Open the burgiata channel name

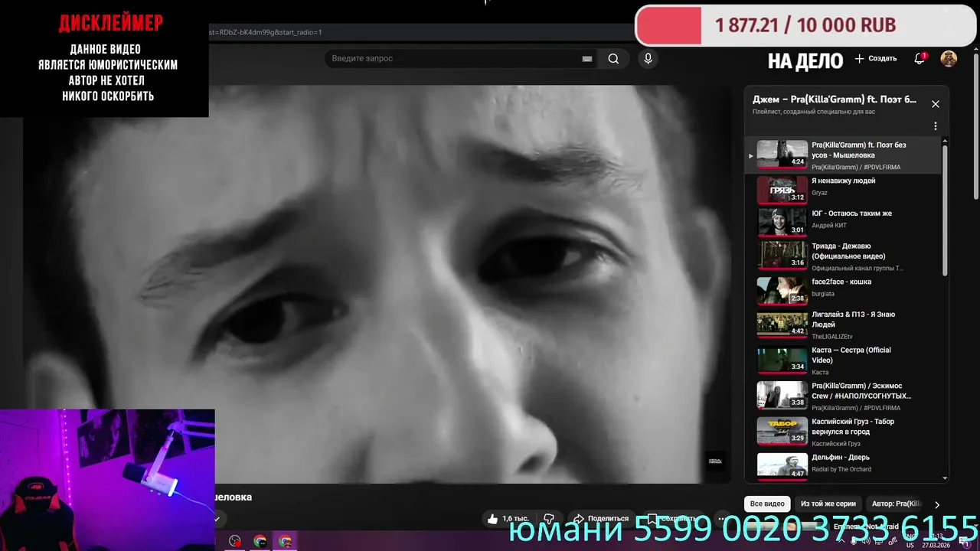pyautogui.click(x=823, y=294)
